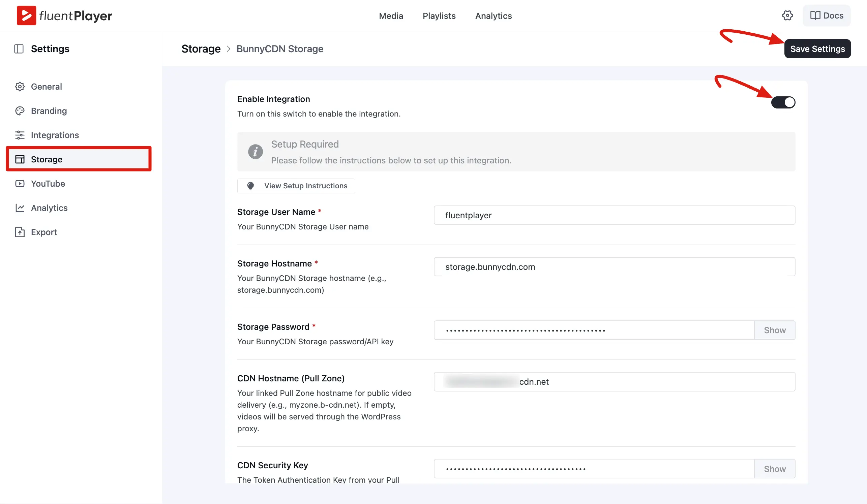Click the fluentPlayer logo icon
The image size is (867, 504).
pos(27,15)
